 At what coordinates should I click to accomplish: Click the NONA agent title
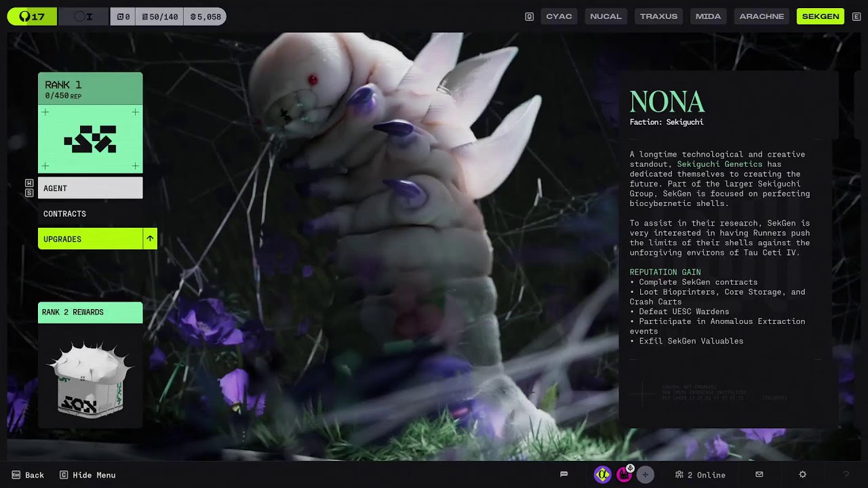click(x=667, y=102)
